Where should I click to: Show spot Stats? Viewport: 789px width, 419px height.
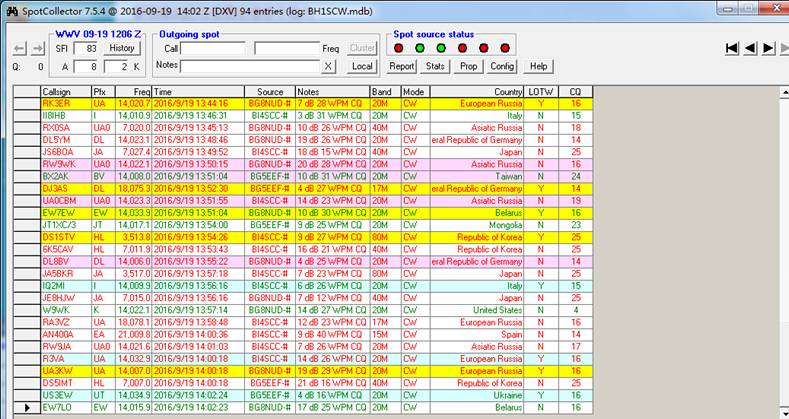pos(435,66)
